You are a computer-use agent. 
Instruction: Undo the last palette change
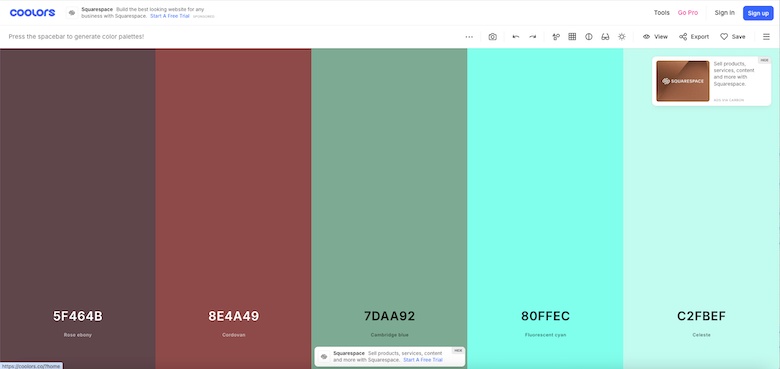pyautogui.click(x=516, y=37)
